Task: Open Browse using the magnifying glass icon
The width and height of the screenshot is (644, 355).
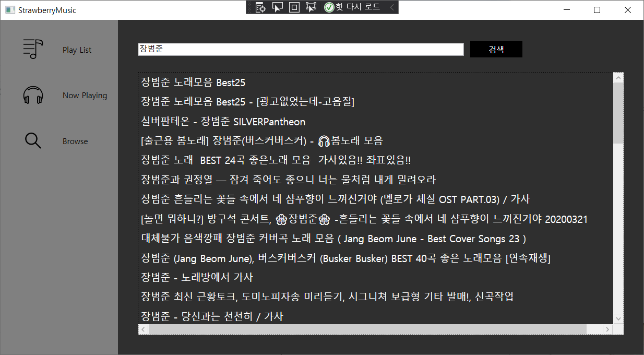Action: [x=32, y=140]
